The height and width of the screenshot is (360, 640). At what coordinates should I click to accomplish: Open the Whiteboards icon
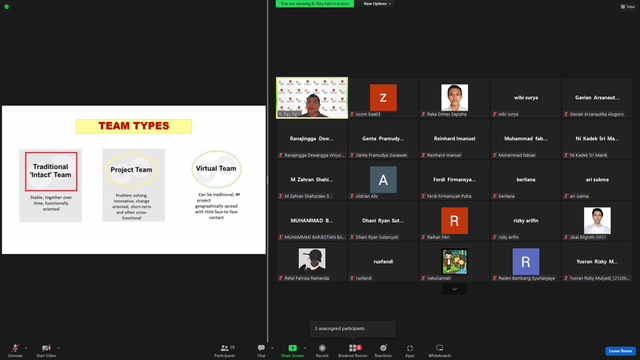[x=440, y=348]
